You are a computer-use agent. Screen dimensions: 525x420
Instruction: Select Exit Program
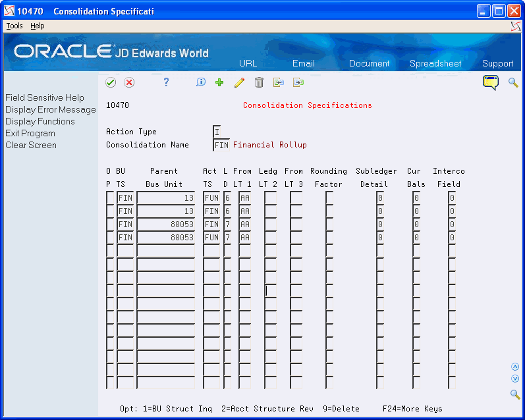[x=30, y=133]
